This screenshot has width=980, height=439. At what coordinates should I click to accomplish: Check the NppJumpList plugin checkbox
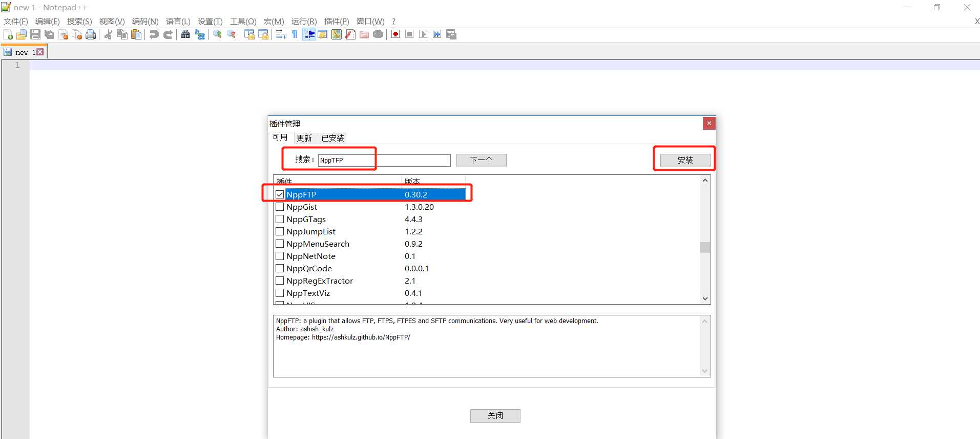[x=280, y=231]
